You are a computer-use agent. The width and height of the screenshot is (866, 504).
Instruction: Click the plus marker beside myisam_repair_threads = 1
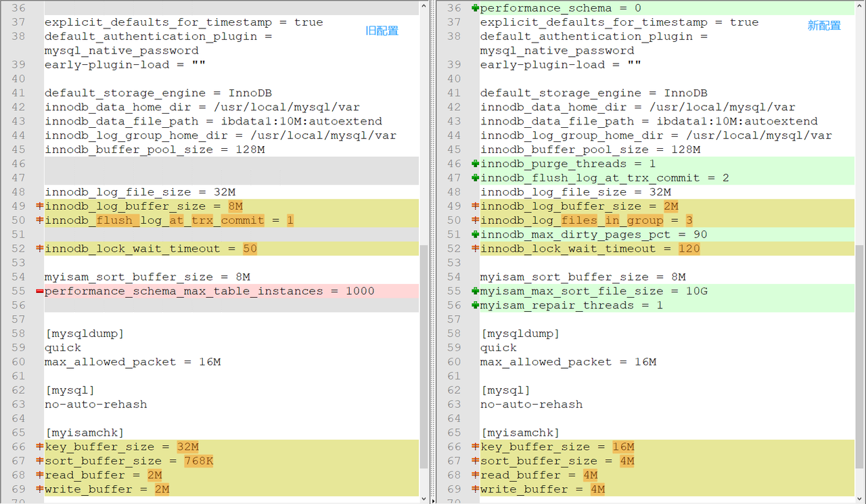click(476, 306)
